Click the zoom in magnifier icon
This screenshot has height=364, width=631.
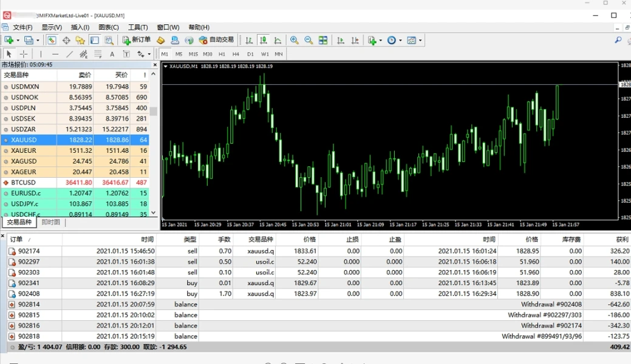(x=295, y=40)
